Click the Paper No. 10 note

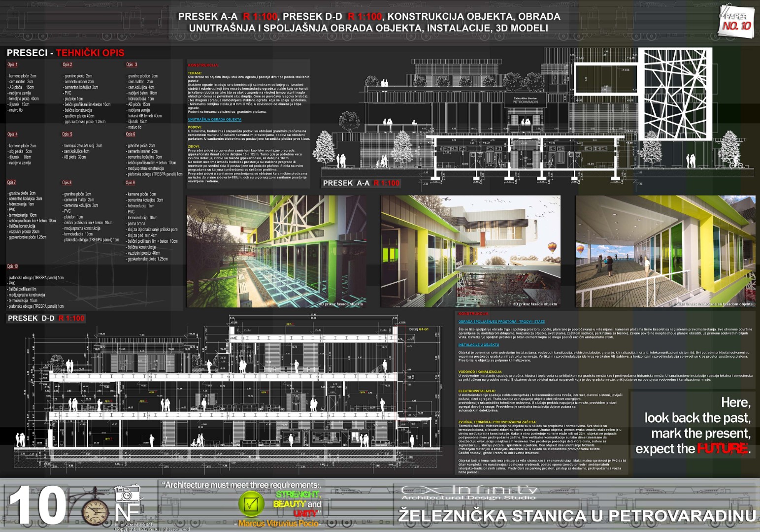736,20
